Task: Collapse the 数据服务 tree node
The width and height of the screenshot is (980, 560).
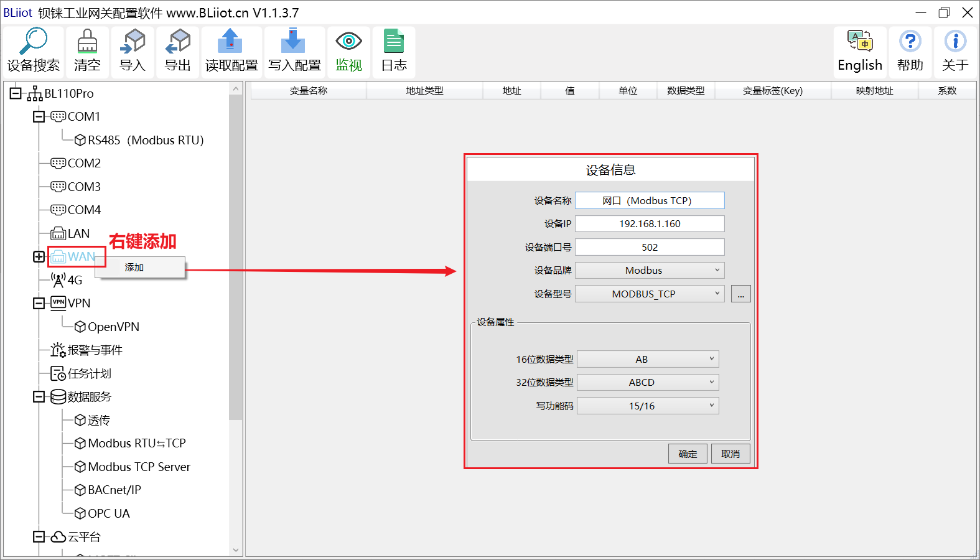Action: pos(39,396)
